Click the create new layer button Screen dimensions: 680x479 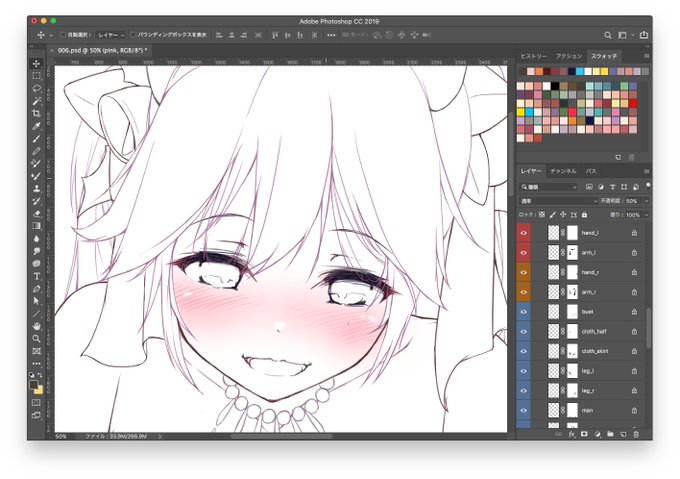coord(623,434)
